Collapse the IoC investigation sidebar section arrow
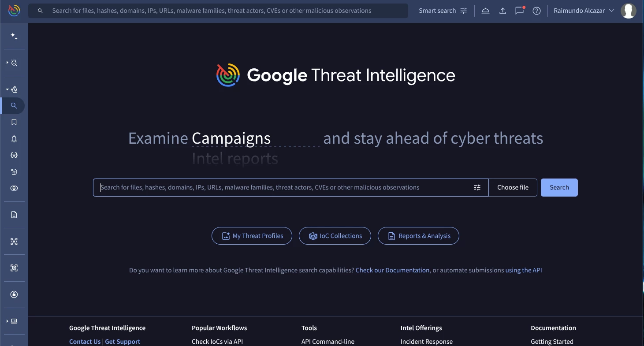Image resolution: width=644 pixels, height=346 pixels. coord(7,89)
